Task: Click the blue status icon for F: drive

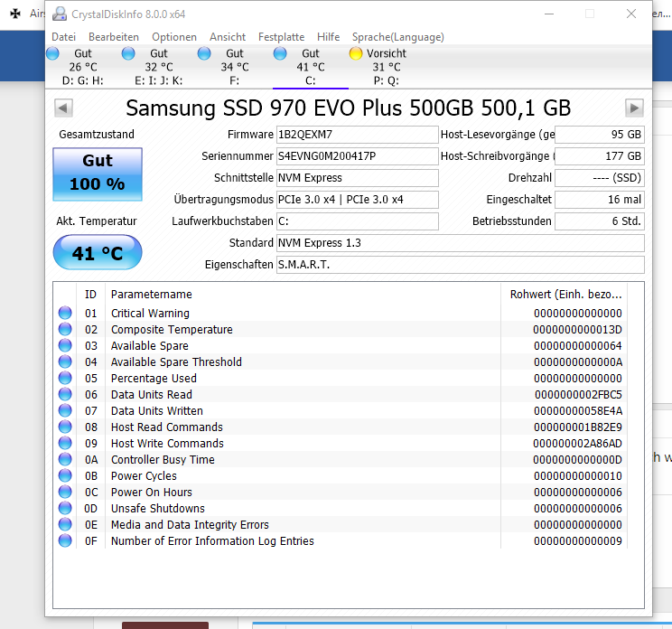Action: [204, 53]
